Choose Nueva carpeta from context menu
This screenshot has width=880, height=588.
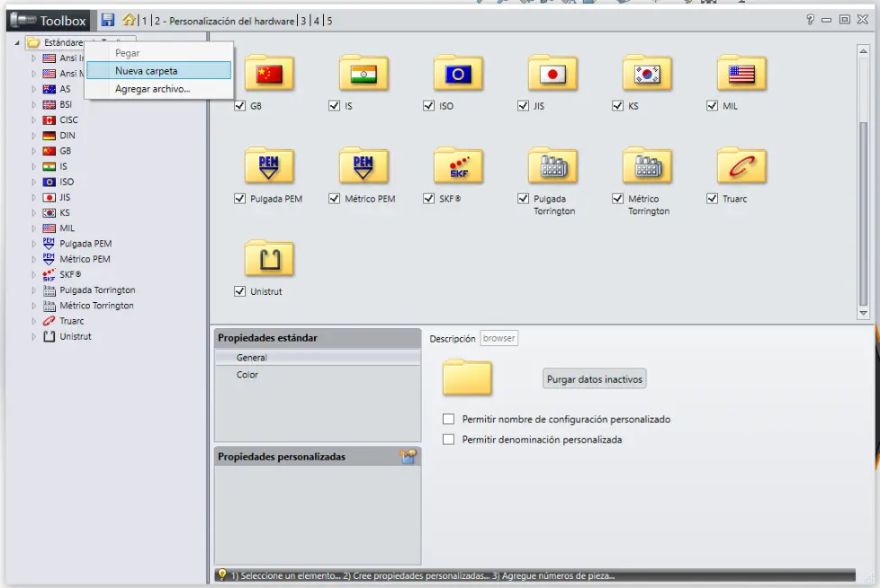(146, 71)
